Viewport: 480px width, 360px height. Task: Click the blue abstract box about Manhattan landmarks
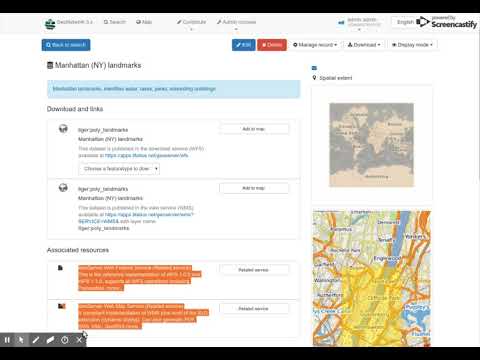coord(173,89)
